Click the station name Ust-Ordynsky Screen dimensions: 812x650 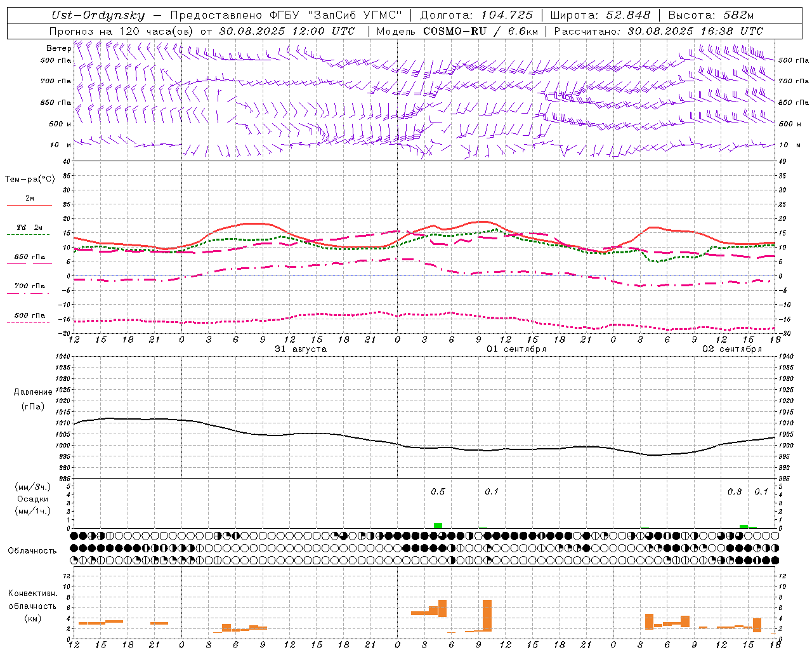pos(98,16)
